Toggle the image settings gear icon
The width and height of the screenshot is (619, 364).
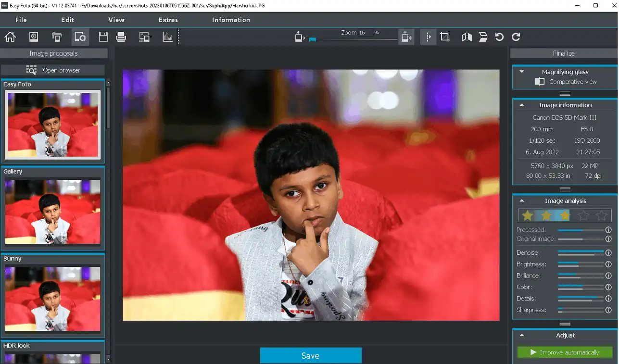pyautogui.click(x=80, y=37)
